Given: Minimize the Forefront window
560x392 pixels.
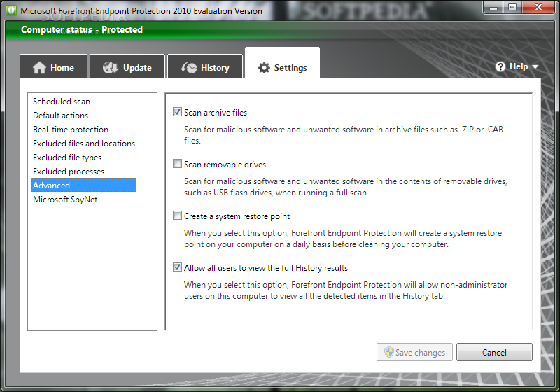Looking at the screenshot, I should tap(493, 8).
